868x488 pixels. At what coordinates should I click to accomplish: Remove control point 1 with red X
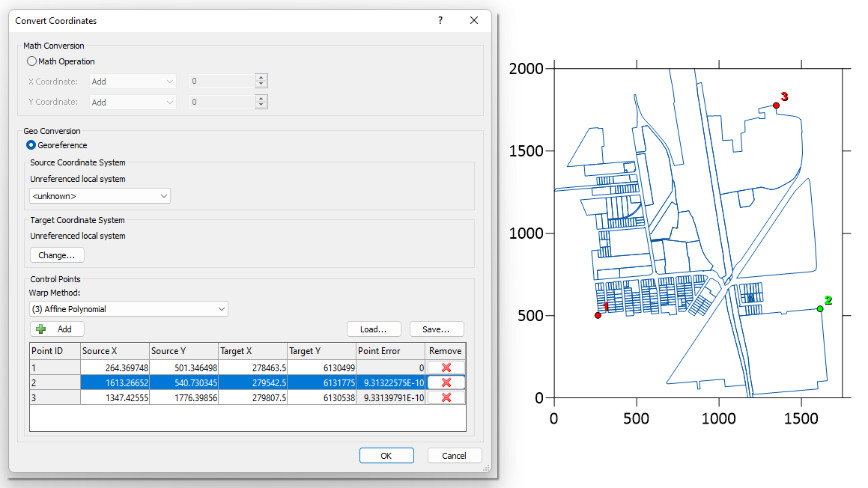pos(446,367)
